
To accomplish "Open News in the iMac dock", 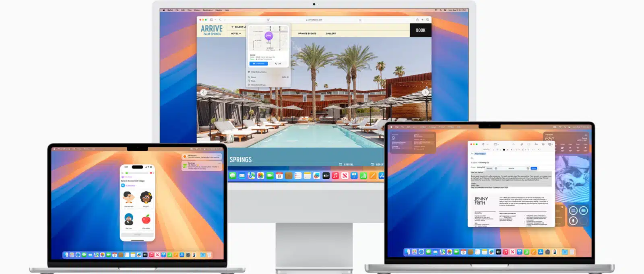I will click(345, 176).
